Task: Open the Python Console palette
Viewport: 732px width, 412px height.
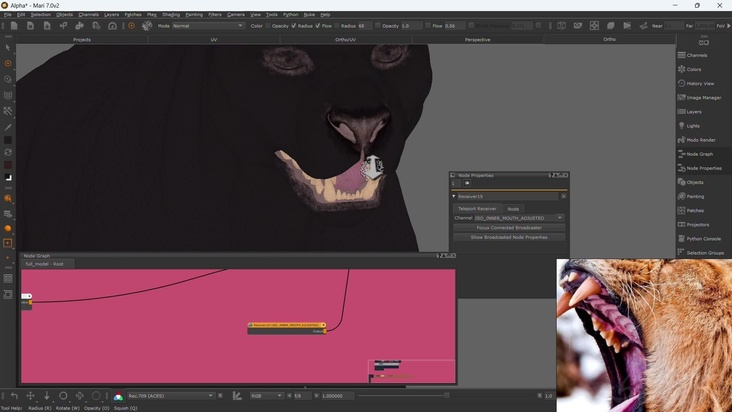Action: tap(704, 238)
